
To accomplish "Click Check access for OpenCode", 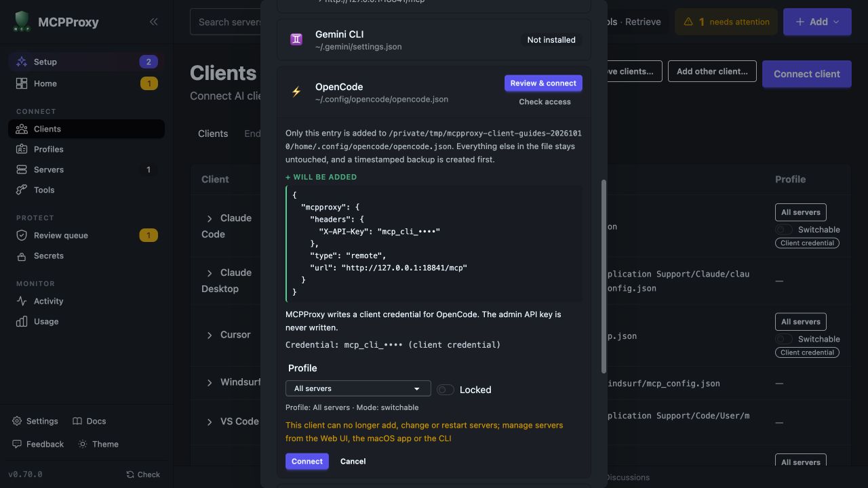I will tap(545, 102).
